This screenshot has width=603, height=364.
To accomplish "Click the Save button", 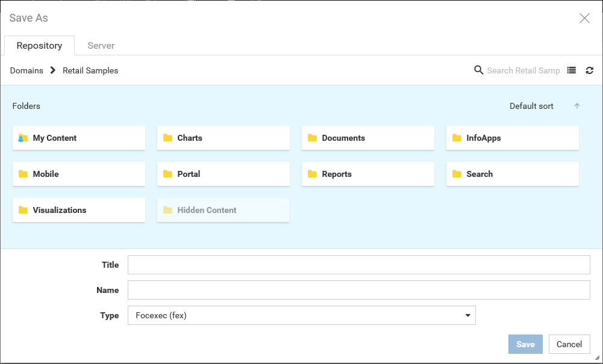I will pos(525,344).
